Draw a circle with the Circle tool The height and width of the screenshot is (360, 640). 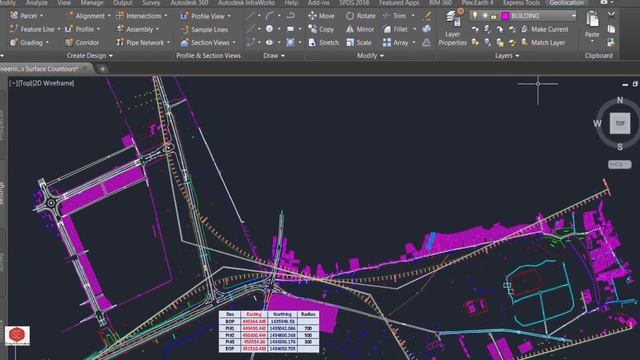[269, 29]
